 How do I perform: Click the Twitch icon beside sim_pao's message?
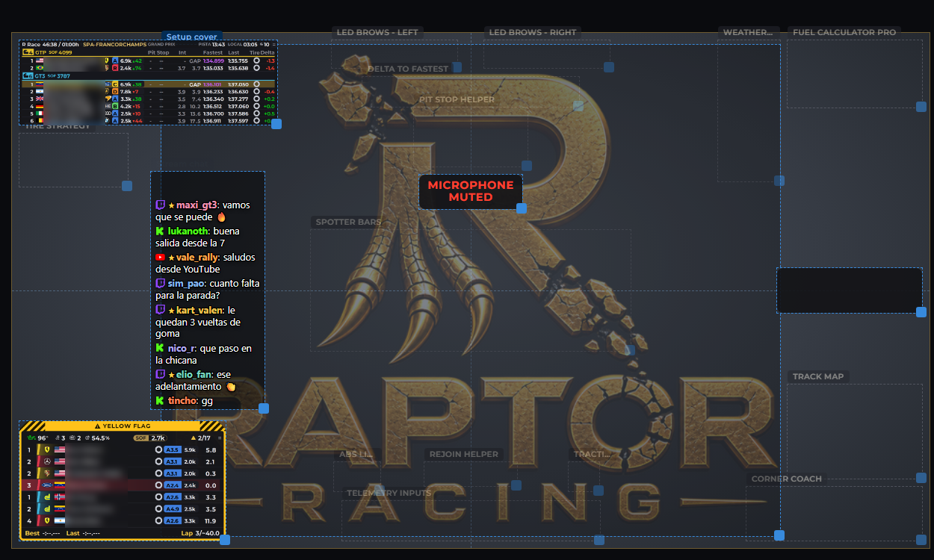tap(160, 283)
